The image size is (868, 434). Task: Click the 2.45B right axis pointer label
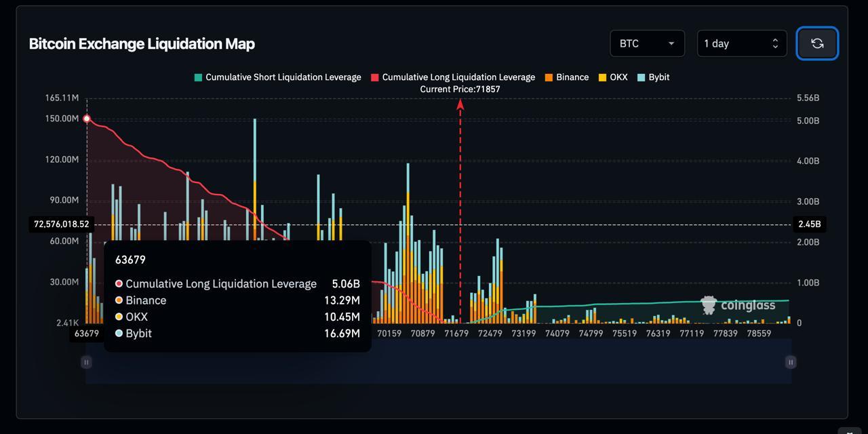click(x=809, y=224)
